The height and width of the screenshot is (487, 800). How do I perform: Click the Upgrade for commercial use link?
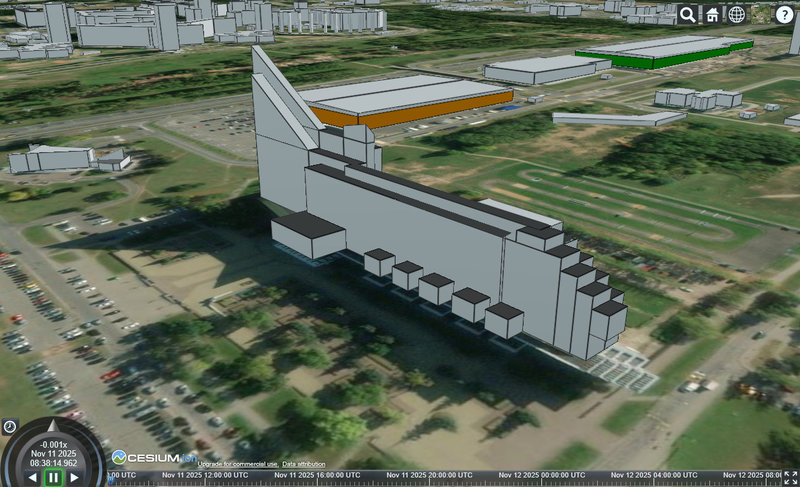(x=237, y=465)
